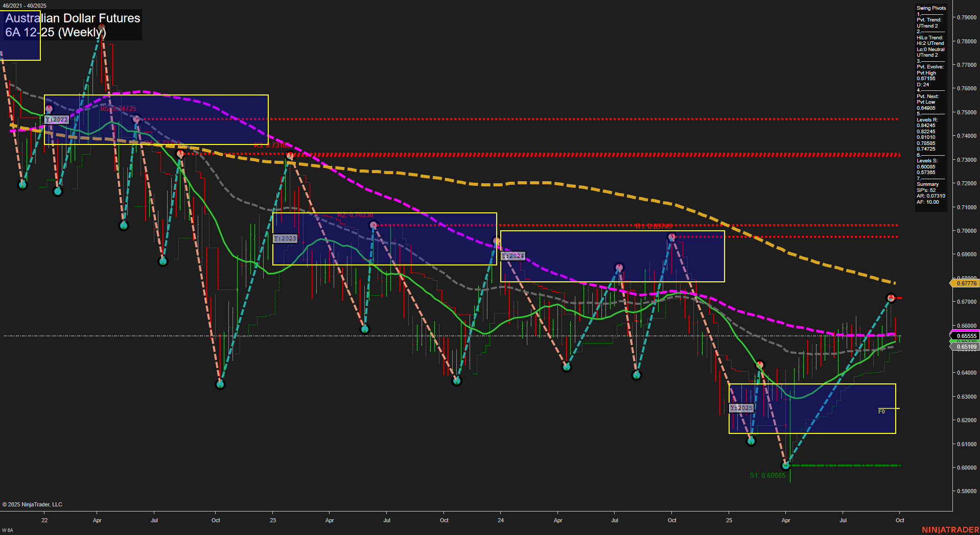Select the S1: 0.60085 support label
This screenshot has height=535, width=980.
coord(766,475)
